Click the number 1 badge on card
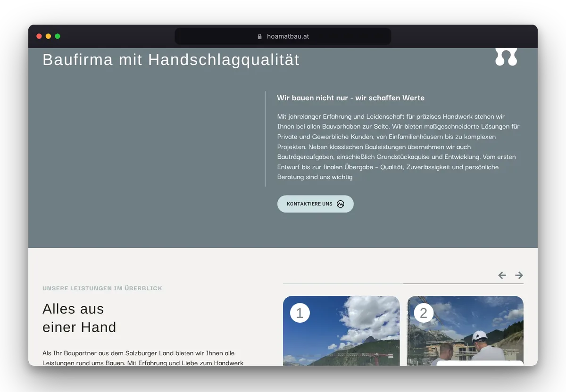 (300, 313)
